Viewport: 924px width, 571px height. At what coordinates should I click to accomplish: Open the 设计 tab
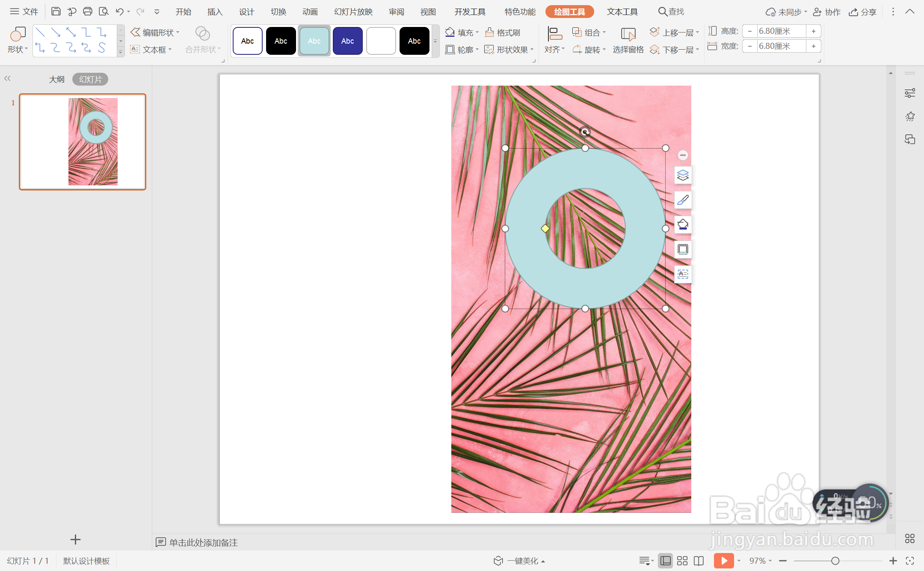point(246,12)
